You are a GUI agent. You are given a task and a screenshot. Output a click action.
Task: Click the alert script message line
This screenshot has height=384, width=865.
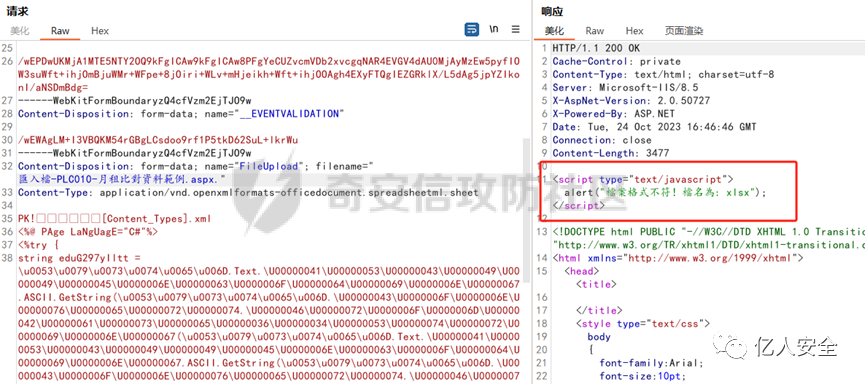tap(665, 193)
